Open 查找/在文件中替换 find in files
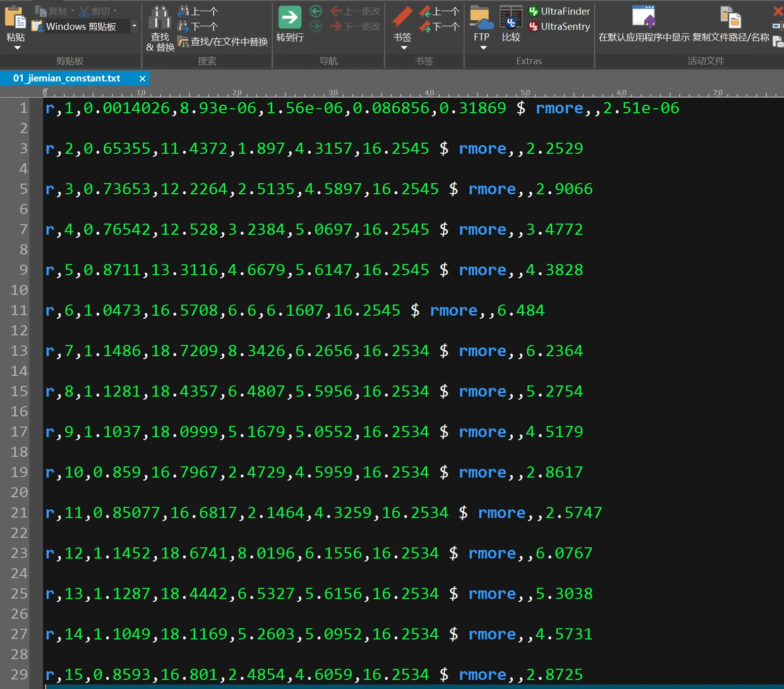 (x=223, y=41)
